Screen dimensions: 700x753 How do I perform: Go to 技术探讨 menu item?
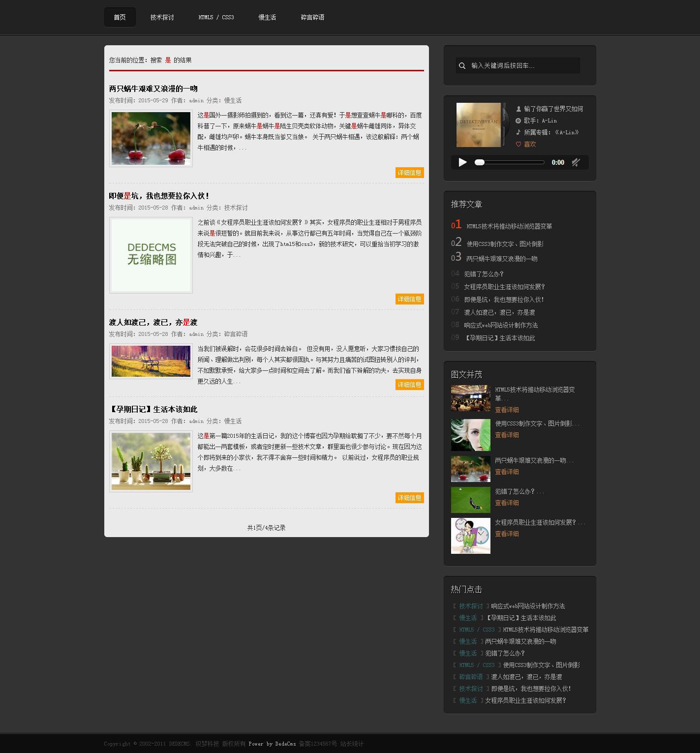tap(162, 17)
